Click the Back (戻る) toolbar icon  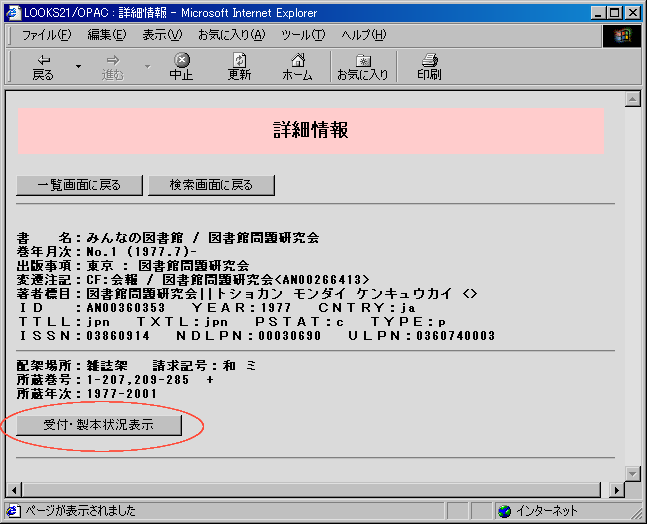pyautogui.click(x=43, y=67)
